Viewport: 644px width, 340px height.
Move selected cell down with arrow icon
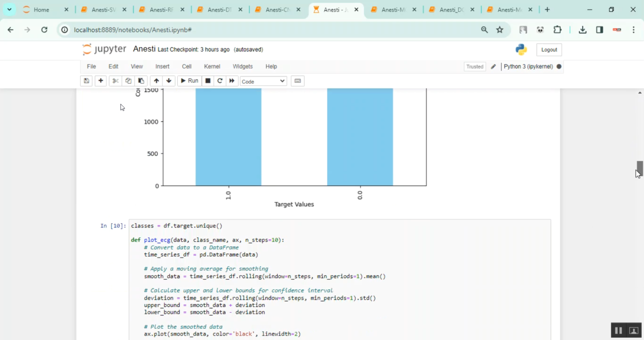[169, 81]
